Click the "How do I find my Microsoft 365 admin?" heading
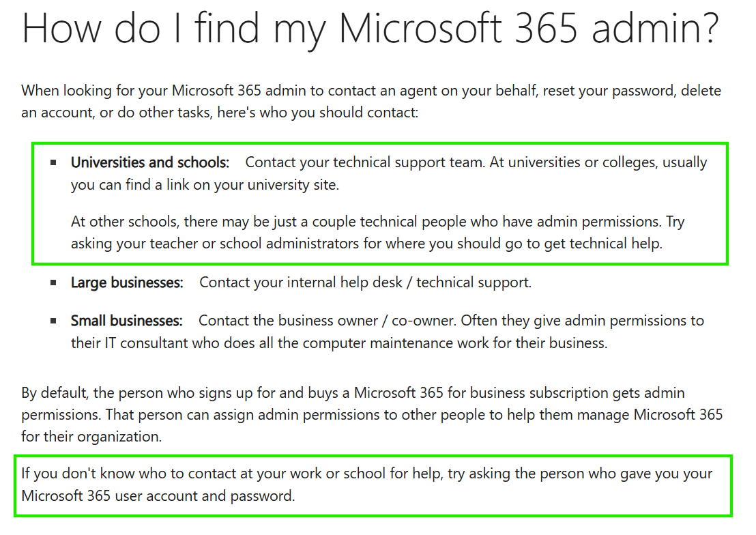Viewport: 756px width, 535px height. (370, 29)
